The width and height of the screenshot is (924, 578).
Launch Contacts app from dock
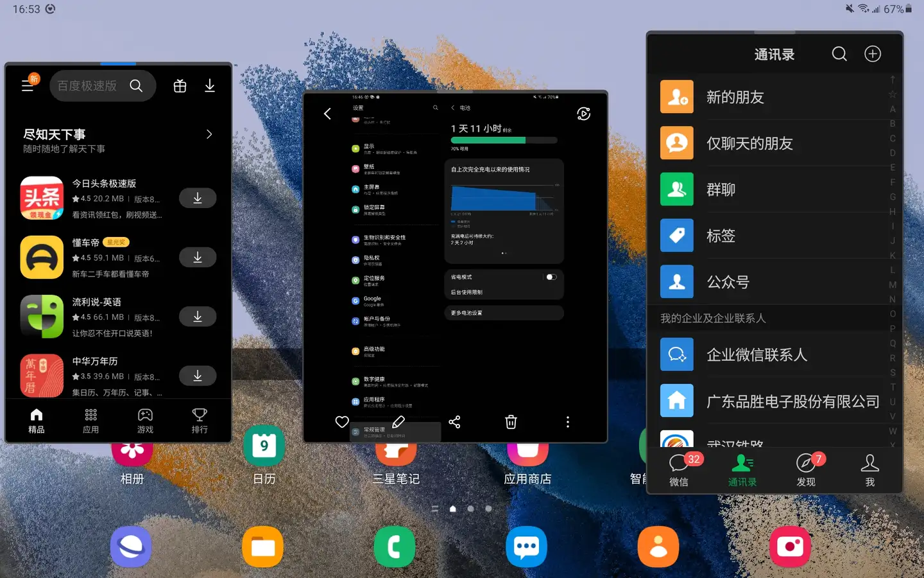coord(658,547)
